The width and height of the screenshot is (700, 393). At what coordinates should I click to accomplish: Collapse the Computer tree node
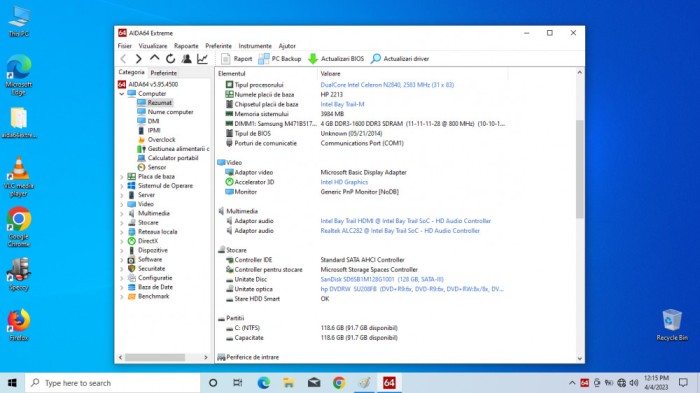[121, 94]
